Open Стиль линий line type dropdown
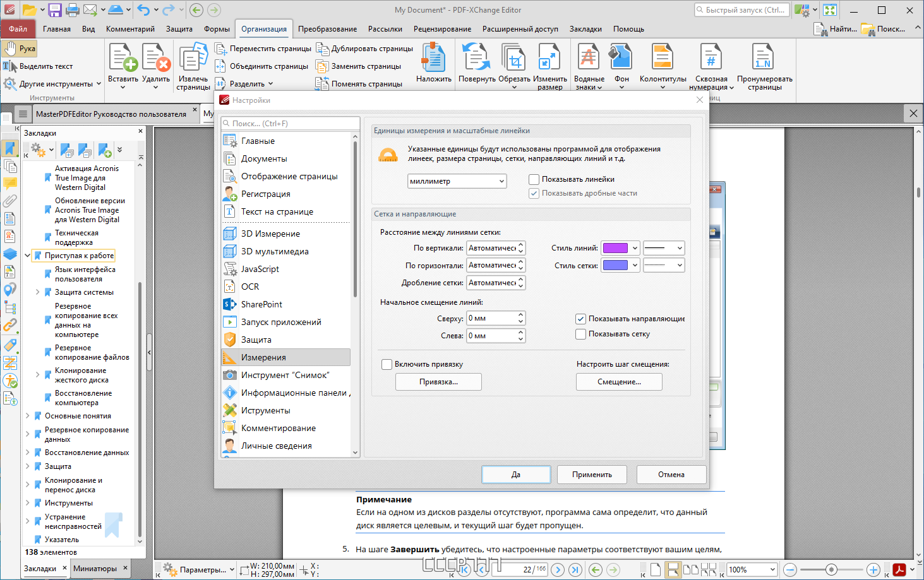Image resolution: width=924 pixels, height=580 pixels. click(664, 248)
